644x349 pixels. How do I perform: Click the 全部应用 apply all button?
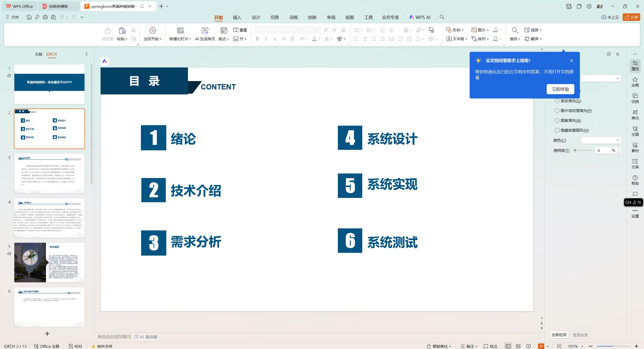tap(559, 335)
